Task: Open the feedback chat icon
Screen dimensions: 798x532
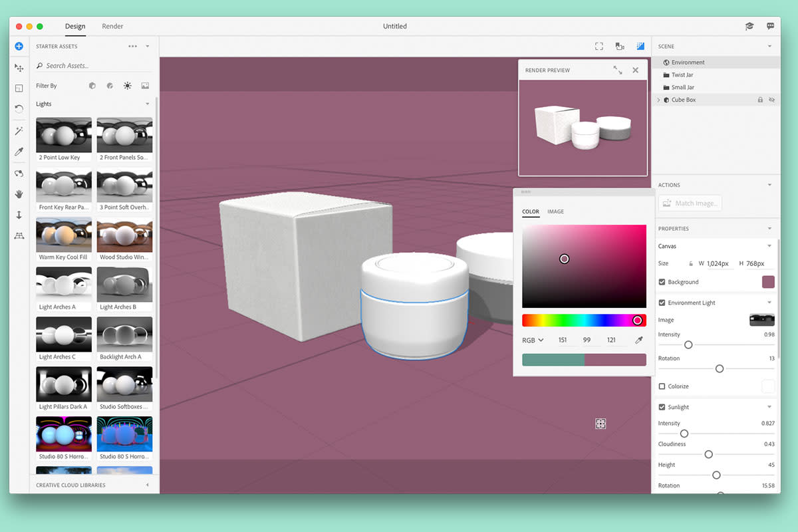Action: pyautogui.click(x=770, y=26)
